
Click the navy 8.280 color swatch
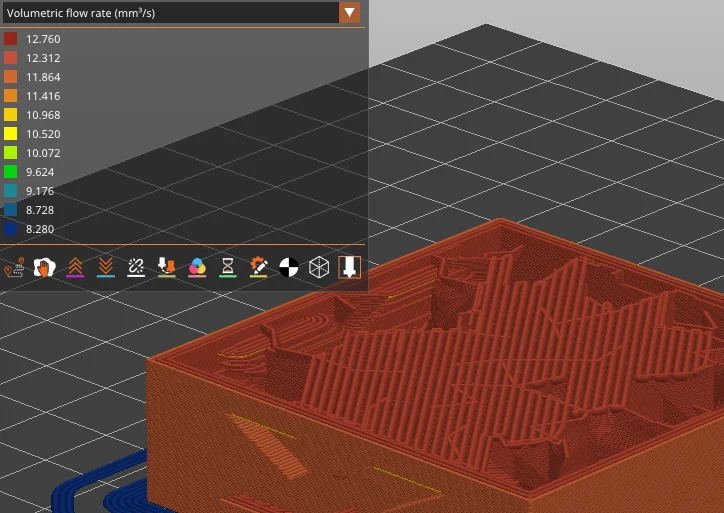tap(11, 229)
